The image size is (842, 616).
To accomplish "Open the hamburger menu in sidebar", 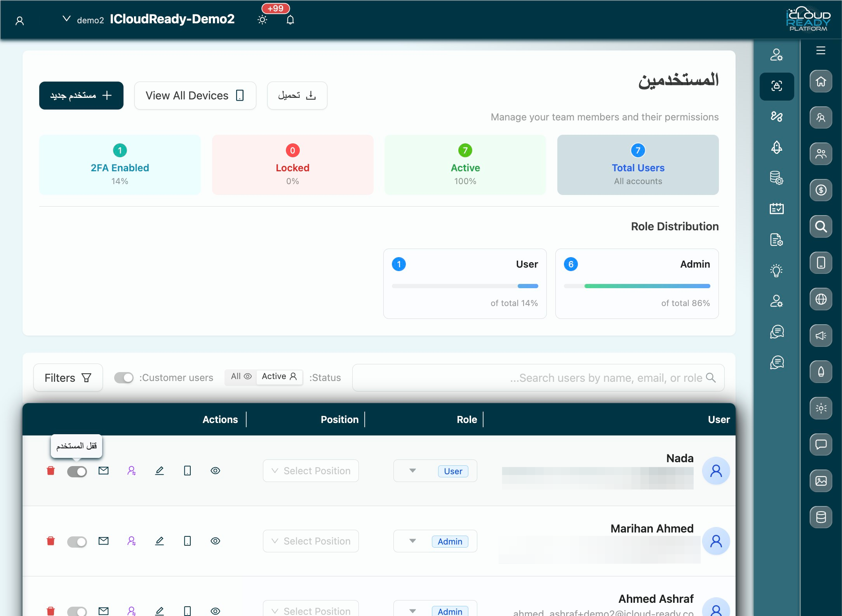I will point(821,50).
